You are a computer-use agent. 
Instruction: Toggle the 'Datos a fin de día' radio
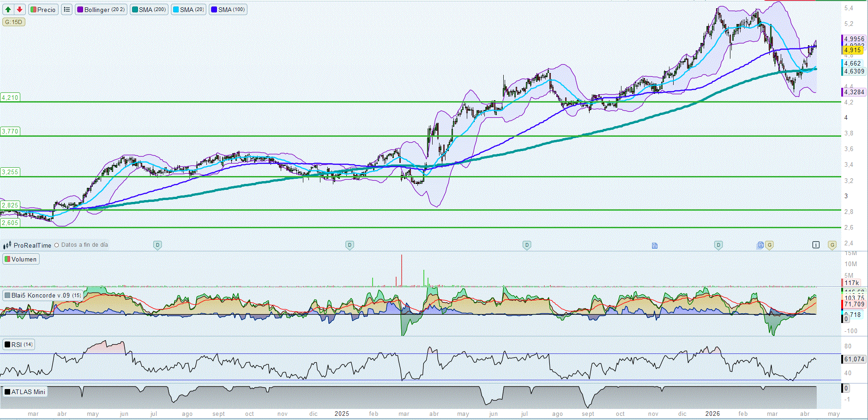point(57,245)
